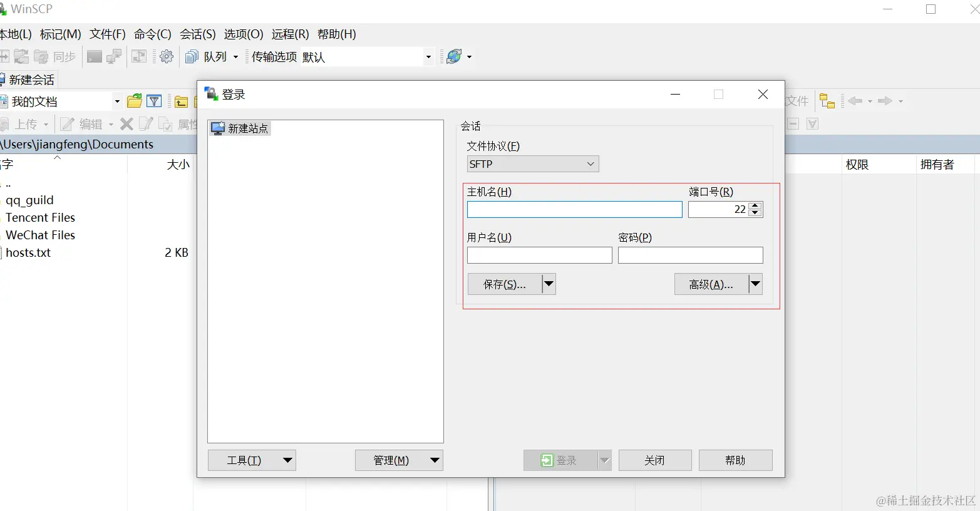Viewport: 980px width, 511px height.
Task: Open the 高级 button dropdown arrow
Action: tap(756, 284)
